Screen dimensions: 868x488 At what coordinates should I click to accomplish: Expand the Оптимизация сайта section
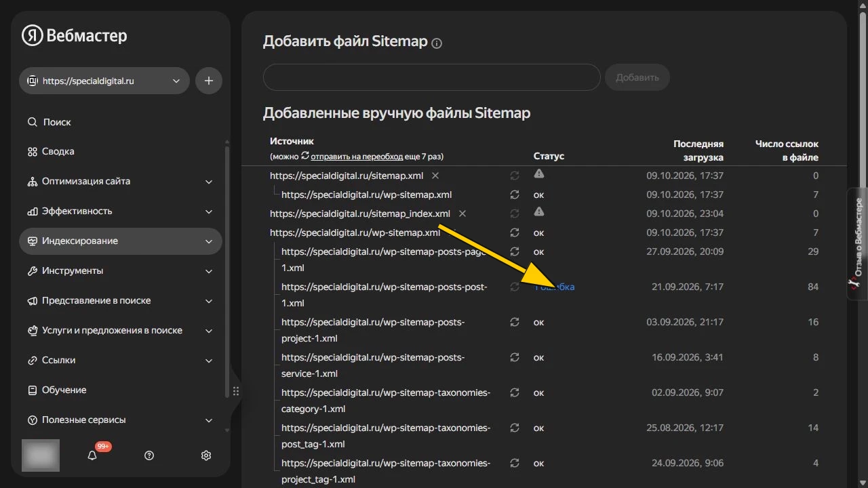pyautogui.click(x=121, y=181)
